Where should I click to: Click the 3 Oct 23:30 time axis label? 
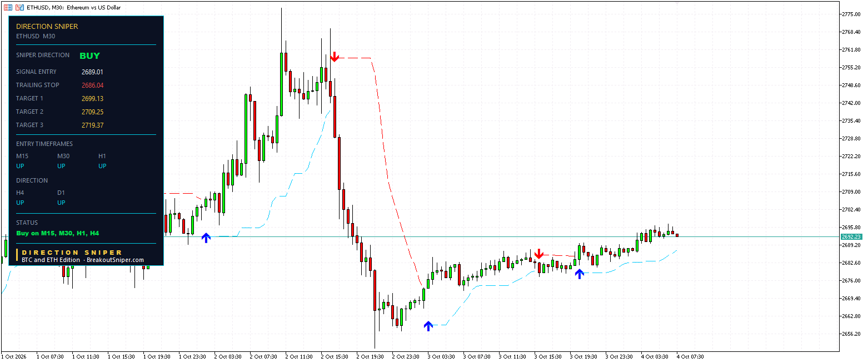click(620, 357)
